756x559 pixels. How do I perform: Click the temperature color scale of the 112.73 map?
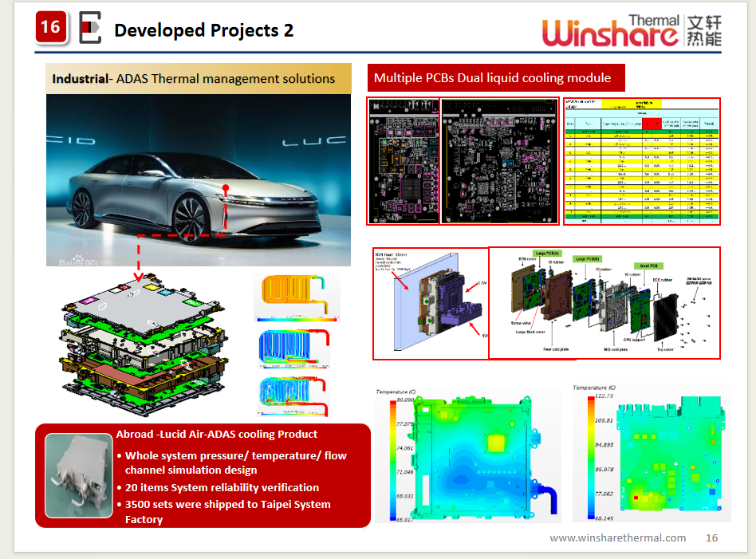[591, 457]
